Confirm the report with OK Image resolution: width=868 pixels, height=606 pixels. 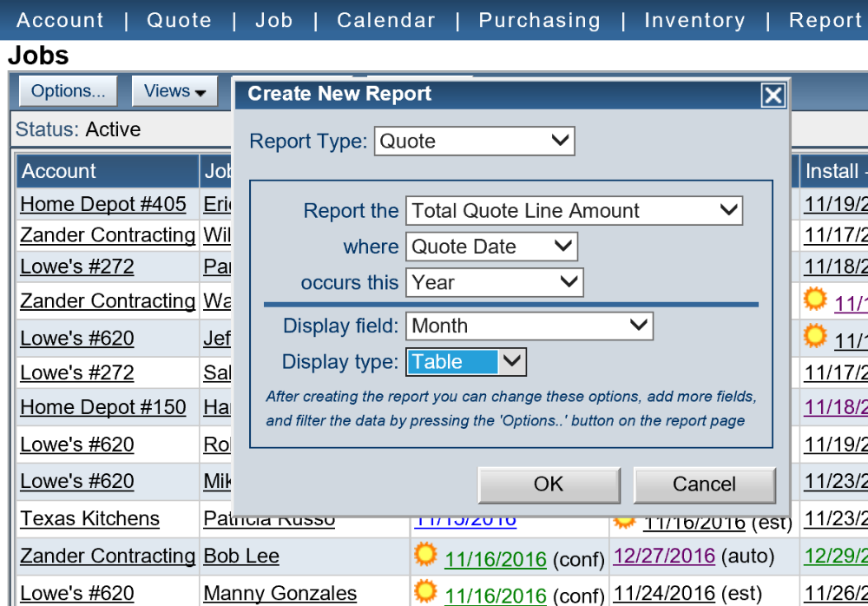[x=549, y=484]
